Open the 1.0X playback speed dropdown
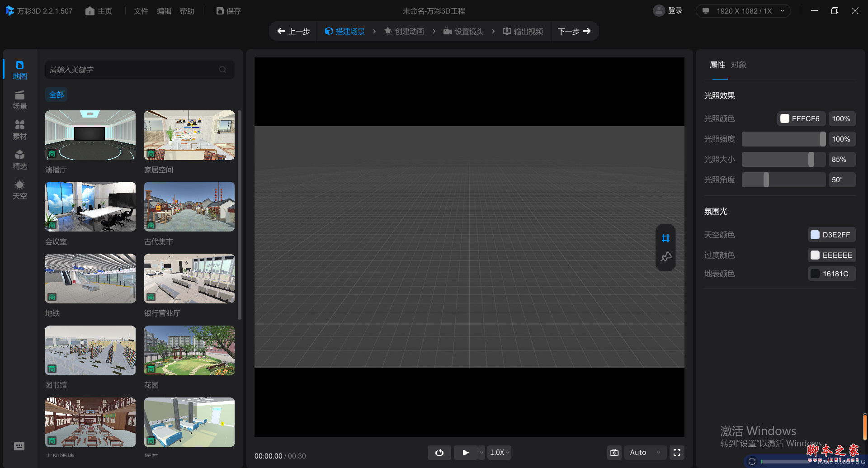 pyautogui.click(x=498, y=452)
